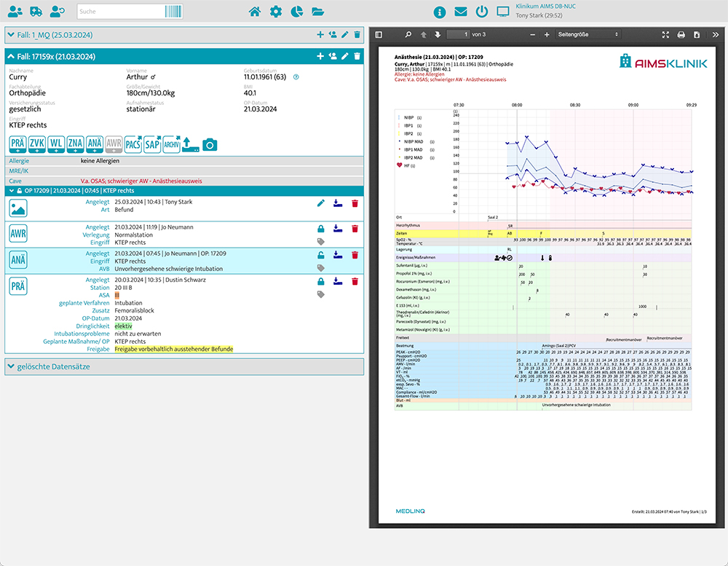Collapse the OP 17209 KTEP rechts row
This screenshot has height=566, width=728.
(12, 191)
